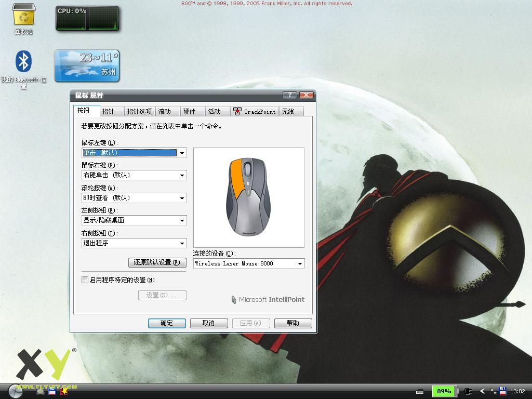Click the 89% battery indicator

pyautogui.click(x=444, y=391)
